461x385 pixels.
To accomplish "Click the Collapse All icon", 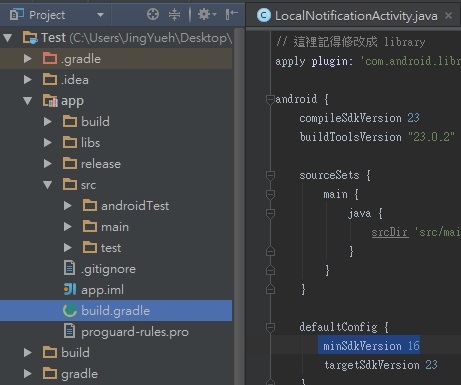I will (174, 15).
